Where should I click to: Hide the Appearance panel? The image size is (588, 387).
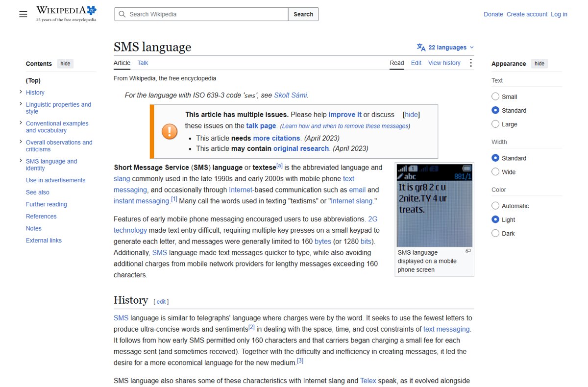(539, 64)
